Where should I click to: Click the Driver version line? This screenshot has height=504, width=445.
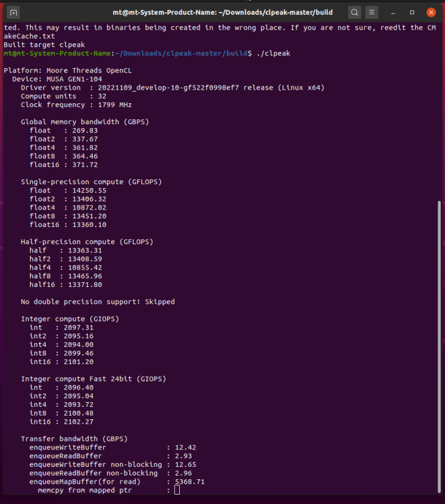point(172,88)
